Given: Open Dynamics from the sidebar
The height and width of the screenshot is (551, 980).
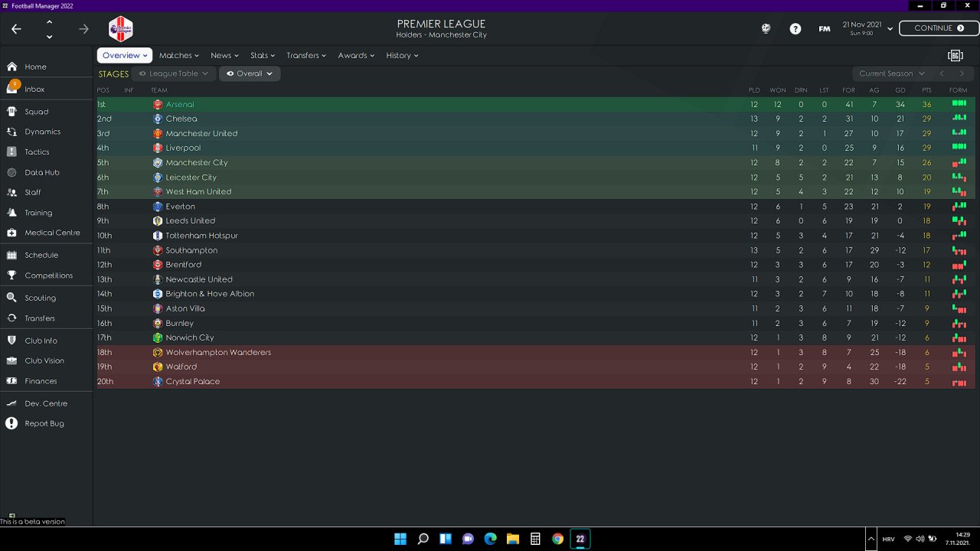Looking at the screenshot, I should point(42,132).
